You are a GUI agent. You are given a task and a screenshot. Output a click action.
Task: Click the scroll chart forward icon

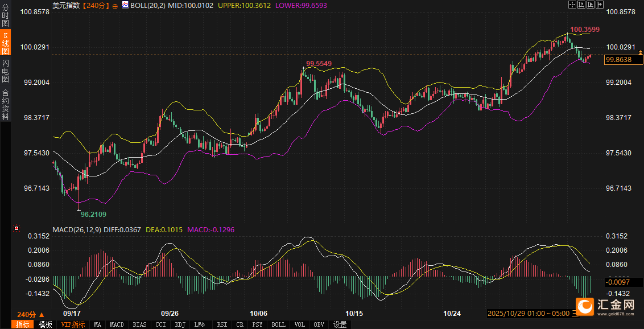tap(590, 5)
